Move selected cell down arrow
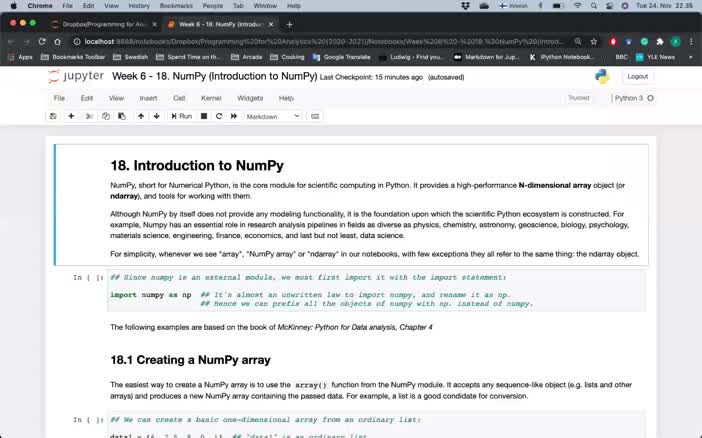The width and height of the screenshot is (702, 438). 156,116
